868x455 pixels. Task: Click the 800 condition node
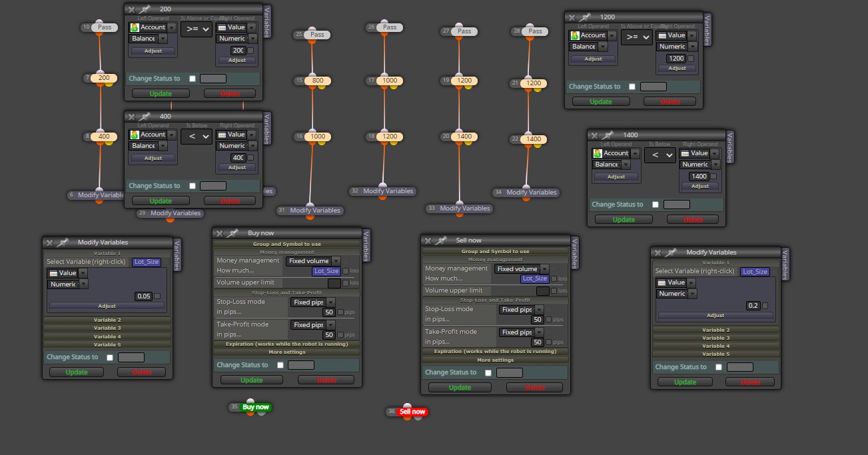click(318, 81)
